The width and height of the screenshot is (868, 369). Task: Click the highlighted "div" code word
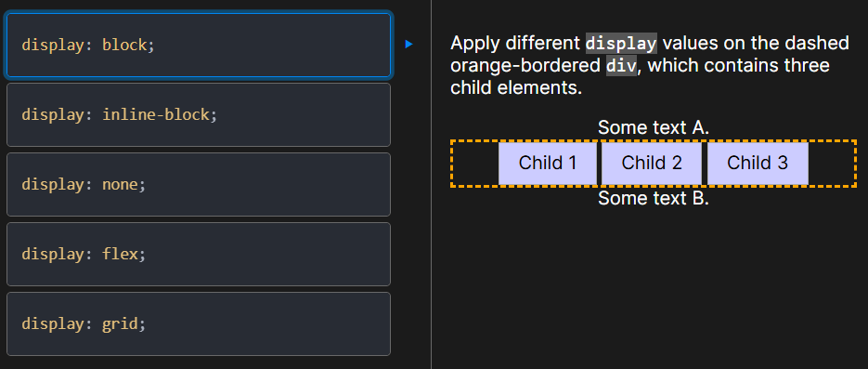pyautogui.click(x=622, y=66)
